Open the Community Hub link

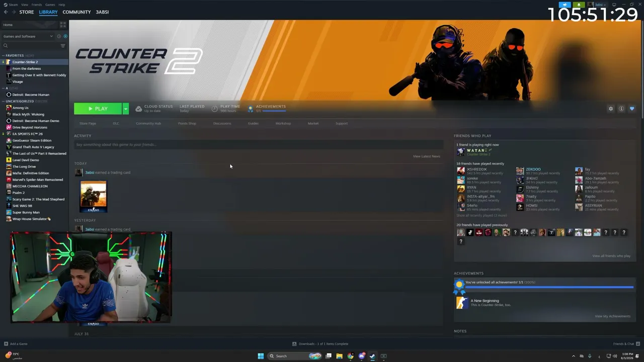148,123
